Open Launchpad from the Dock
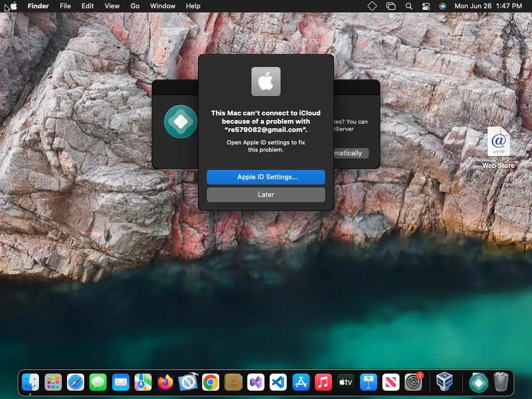 53,382
